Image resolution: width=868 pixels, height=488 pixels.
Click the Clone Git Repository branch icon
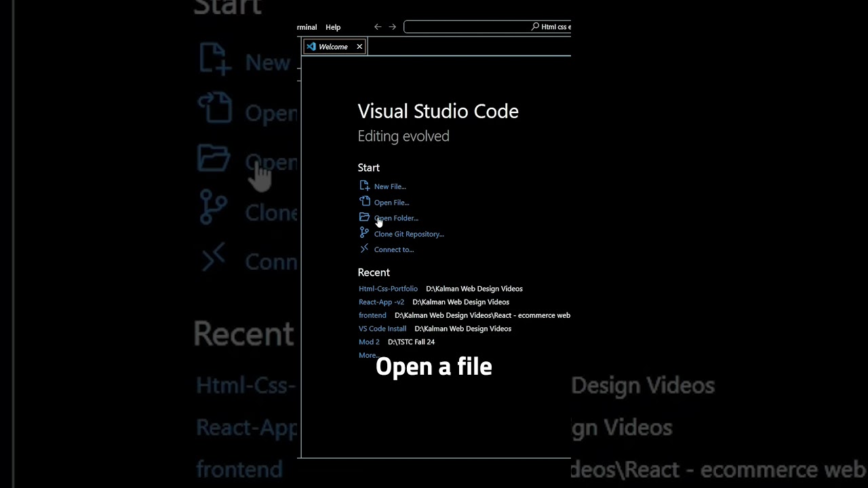pyautogui.click(x=364, y=232)
